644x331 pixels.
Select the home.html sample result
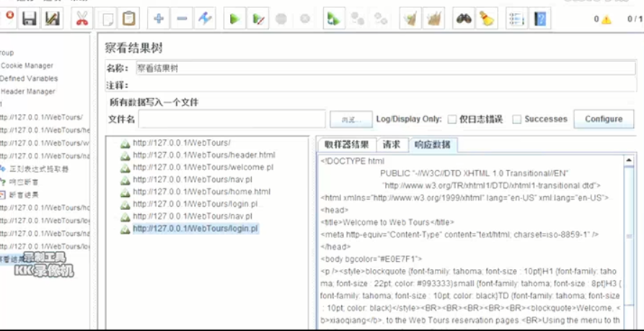[x=202, y=192]
